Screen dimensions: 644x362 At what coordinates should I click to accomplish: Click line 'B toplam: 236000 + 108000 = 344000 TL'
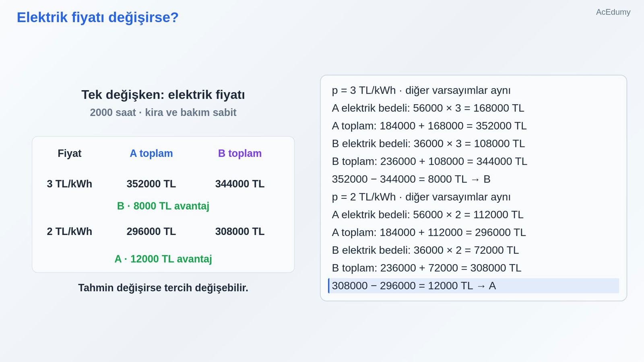(429, 161)
